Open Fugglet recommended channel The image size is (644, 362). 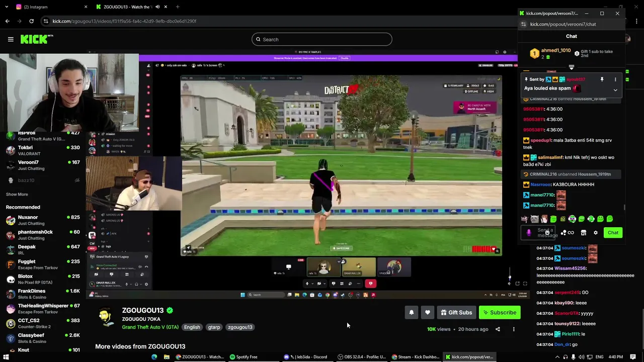pyautogui.click(x=43, y=264)
